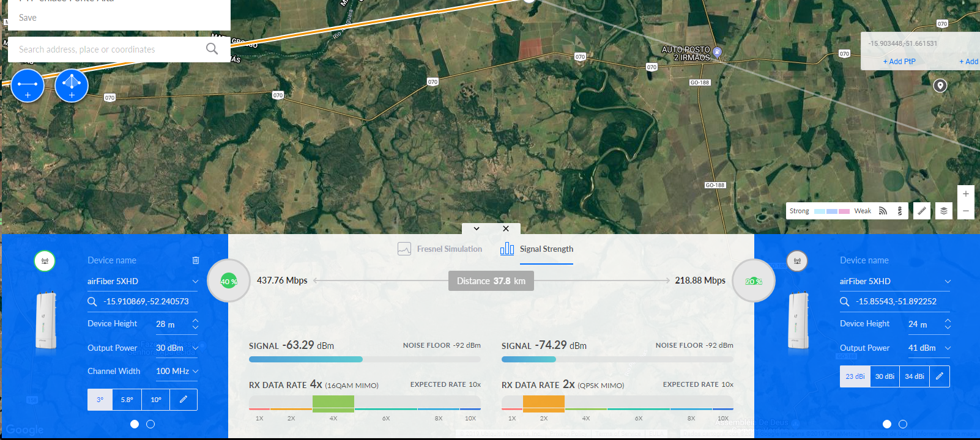Go to the second page dot of the left device panel
Image resolution: width=980 pixels, height=440 pixels.
150,424
